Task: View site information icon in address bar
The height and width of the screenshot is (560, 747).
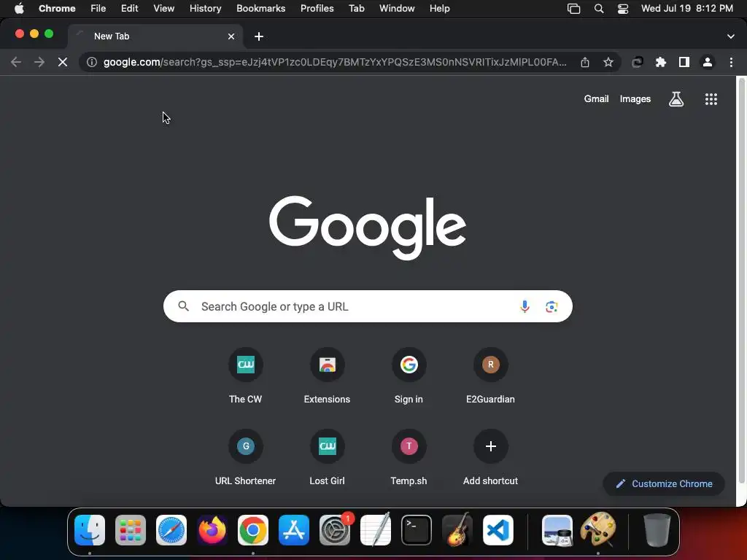Action: pyautogui.click(x=91, y=62)
